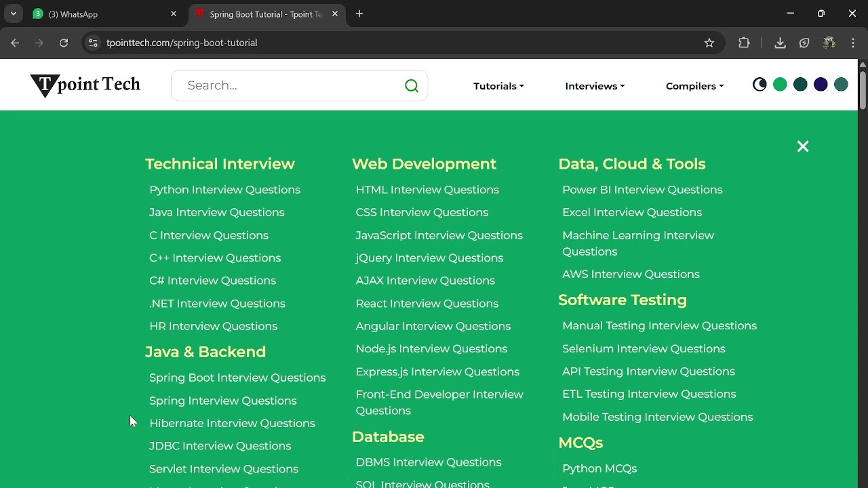The height and width of the screenshot is (488, 868).
Task: Open the Chrome three-dot menu
Action: coord(853,43)
